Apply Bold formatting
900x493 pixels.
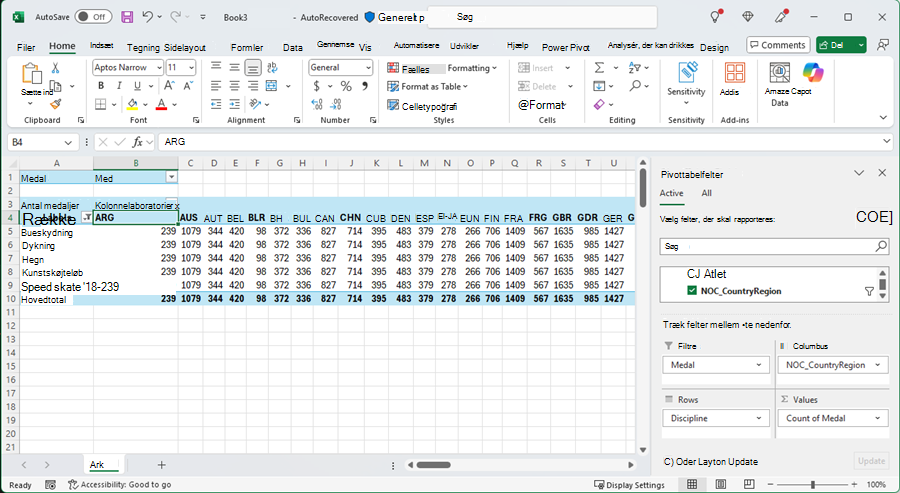[101, 86]
